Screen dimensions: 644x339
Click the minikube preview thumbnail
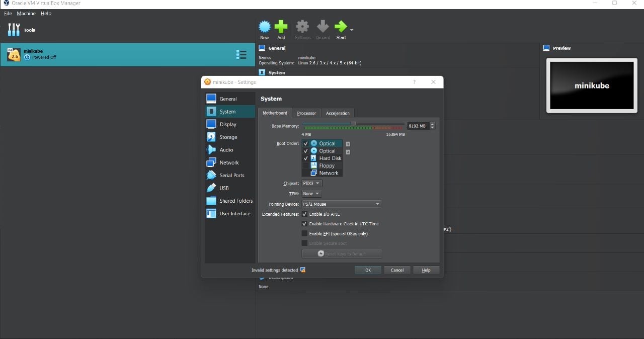[x=592, y=86]
